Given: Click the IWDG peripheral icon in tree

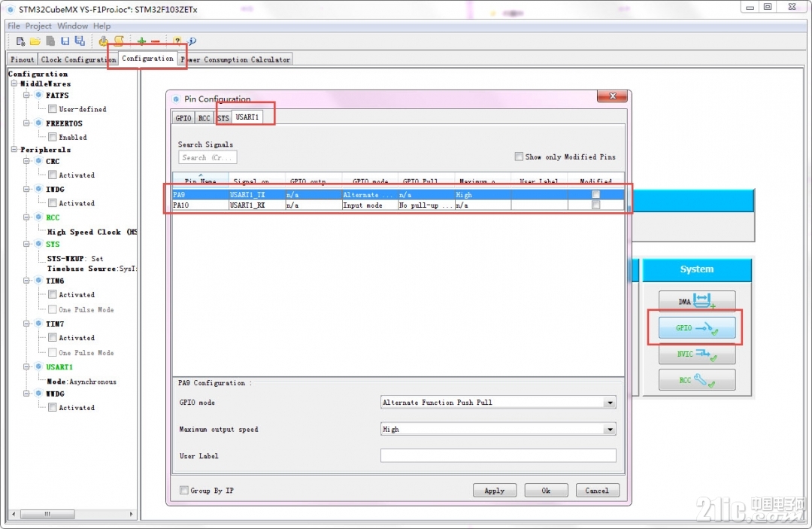Looking at the screenshot, I should point(38,189).
